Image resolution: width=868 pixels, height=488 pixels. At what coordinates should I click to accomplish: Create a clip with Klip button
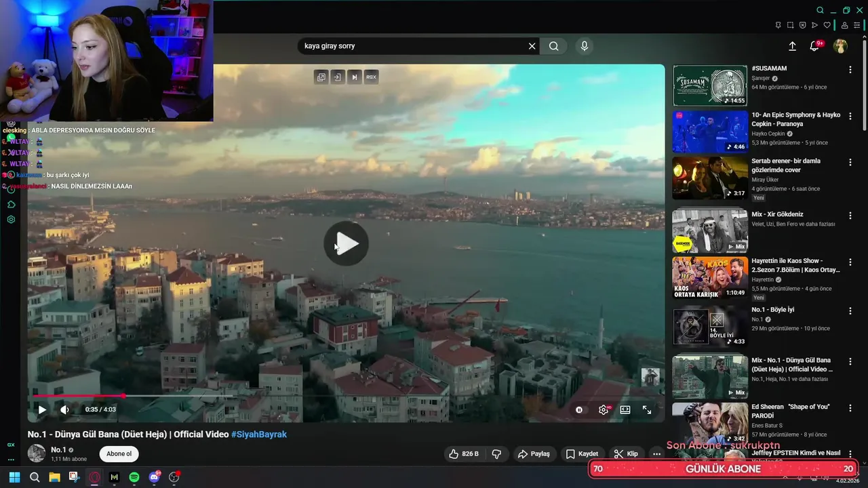[626, 454]
